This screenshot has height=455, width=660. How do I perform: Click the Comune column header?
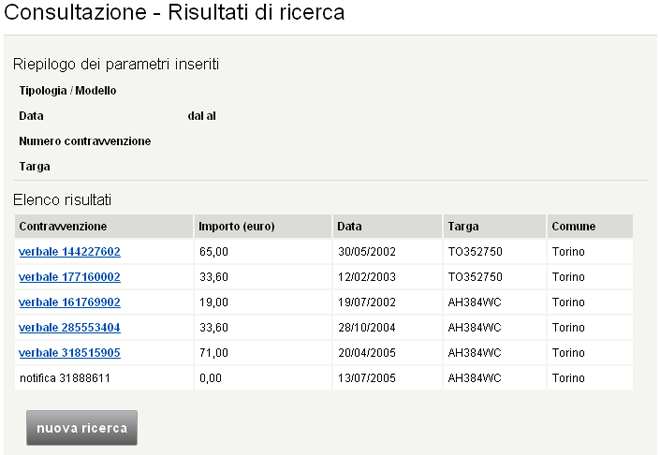(574, 226)
